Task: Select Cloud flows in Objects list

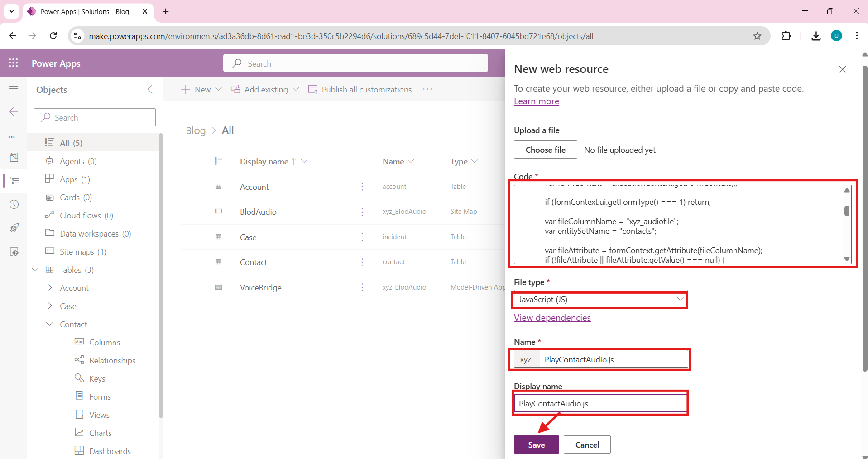Action: [86, 216]
